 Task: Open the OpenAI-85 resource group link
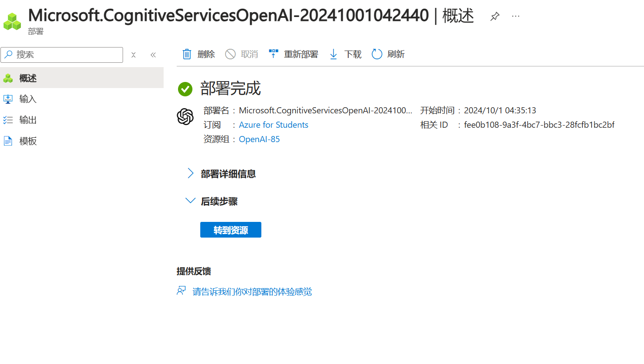pyautogui.click(x=259, y=139)
